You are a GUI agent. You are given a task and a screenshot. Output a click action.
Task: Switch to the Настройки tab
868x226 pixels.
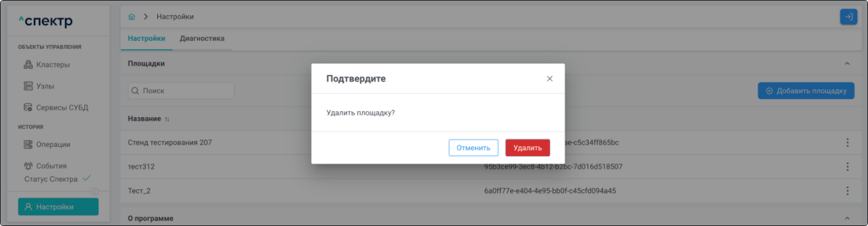(x=146, y=38)
